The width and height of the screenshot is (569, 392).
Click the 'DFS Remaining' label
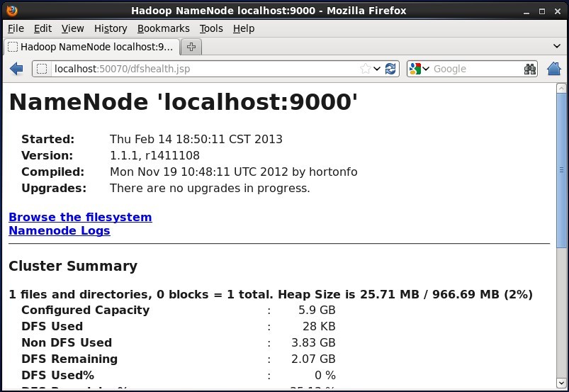69,359
